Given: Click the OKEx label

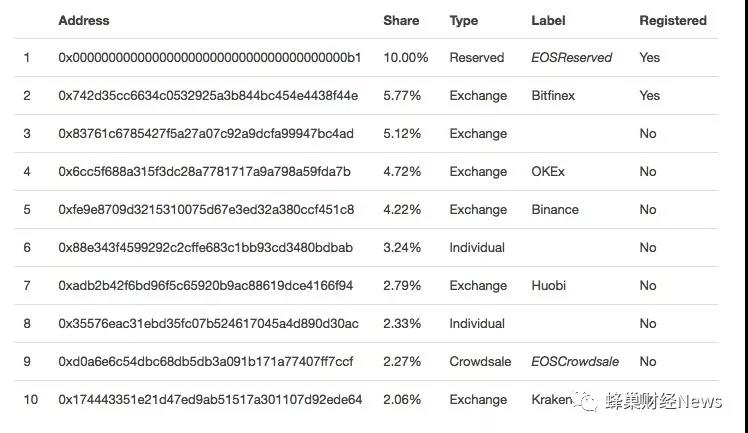Looking at the screenshot, I should coord(548,172).
